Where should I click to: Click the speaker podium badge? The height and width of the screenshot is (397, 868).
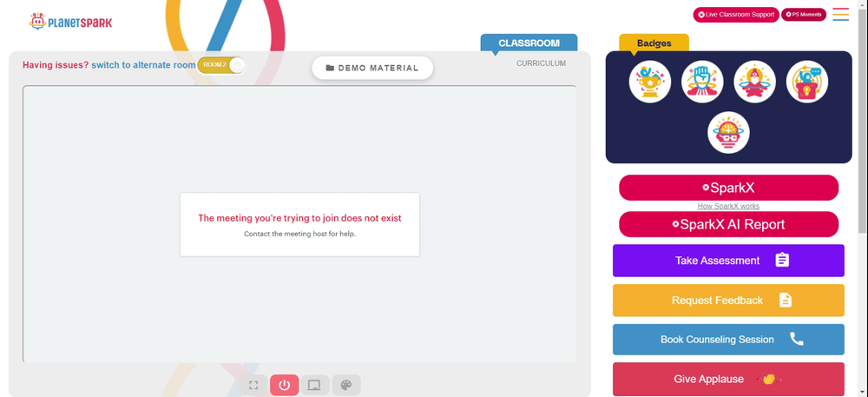click(x=807, y=82)
